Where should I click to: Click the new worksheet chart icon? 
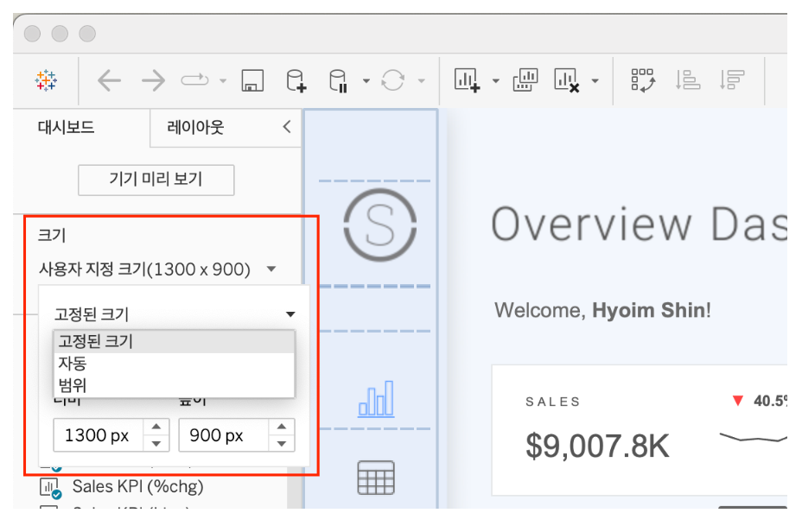point(467,81)
